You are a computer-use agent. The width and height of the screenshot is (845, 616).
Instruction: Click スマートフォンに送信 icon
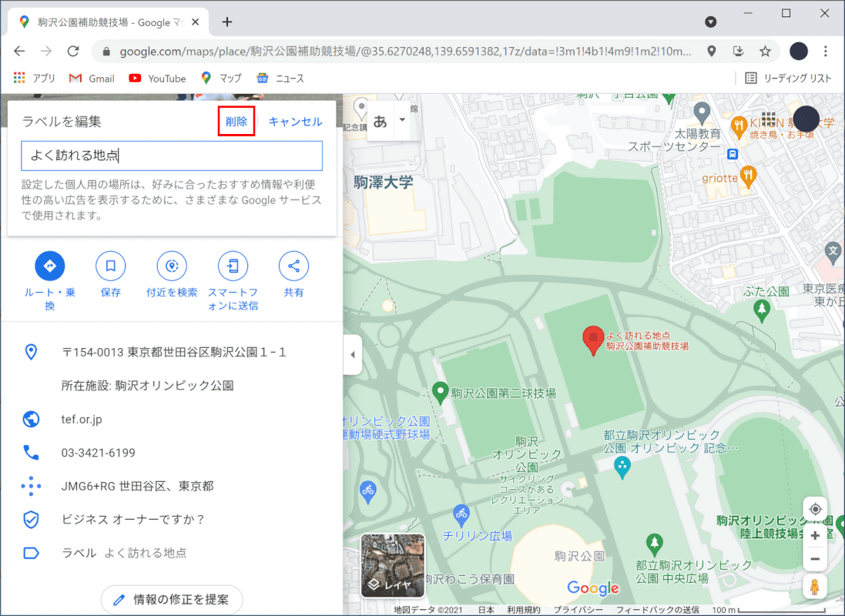coord(233,266)
